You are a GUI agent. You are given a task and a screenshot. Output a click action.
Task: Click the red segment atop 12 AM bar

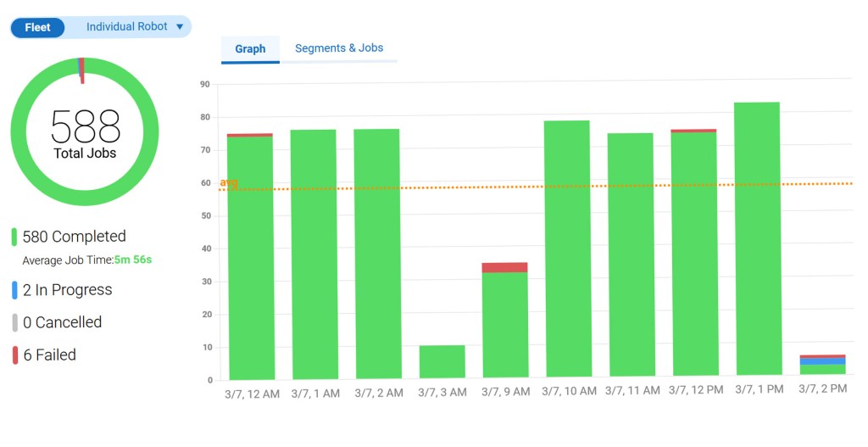pyautogui.click(x=250, y=135)
